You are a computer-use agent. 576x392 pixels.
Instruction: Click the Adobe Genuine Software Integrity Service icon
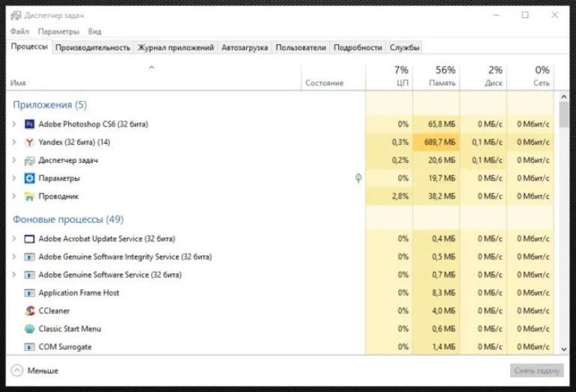(29, 257)
